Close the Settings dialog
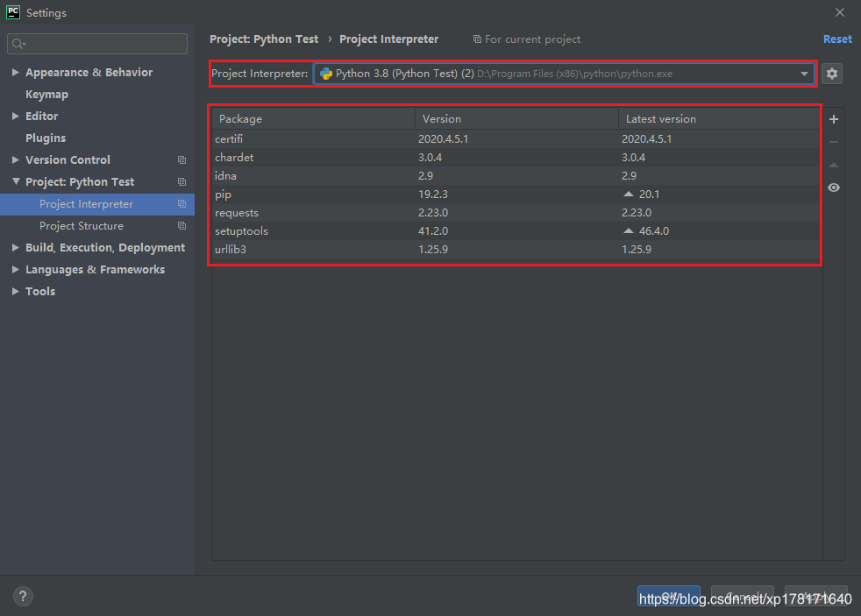The height and width of the screenshot is (616, 861). (x=840, y=12)
